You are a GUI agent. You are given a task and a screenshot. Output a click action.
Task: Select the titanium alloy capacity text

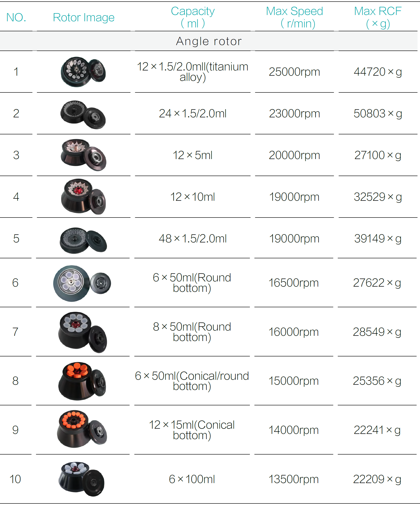point(193,72)
